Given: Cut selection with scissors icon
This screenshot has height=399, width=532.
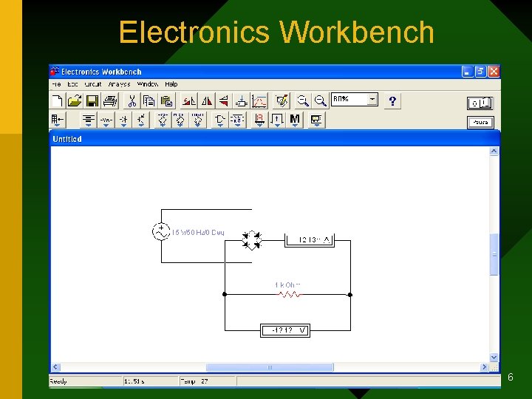Looking at the screenshot, I should click(x=132, y=100).
